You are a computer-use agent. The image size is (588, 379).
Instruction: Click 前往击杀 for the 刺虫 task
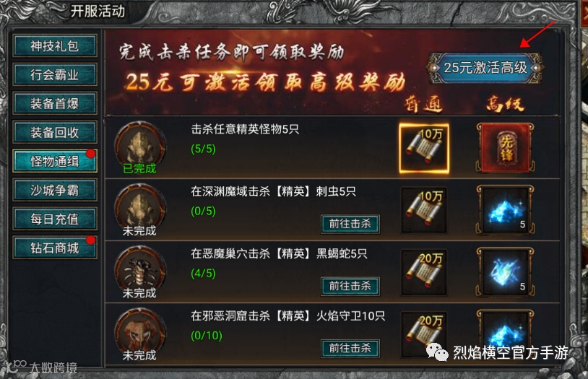tap(350, 224)
